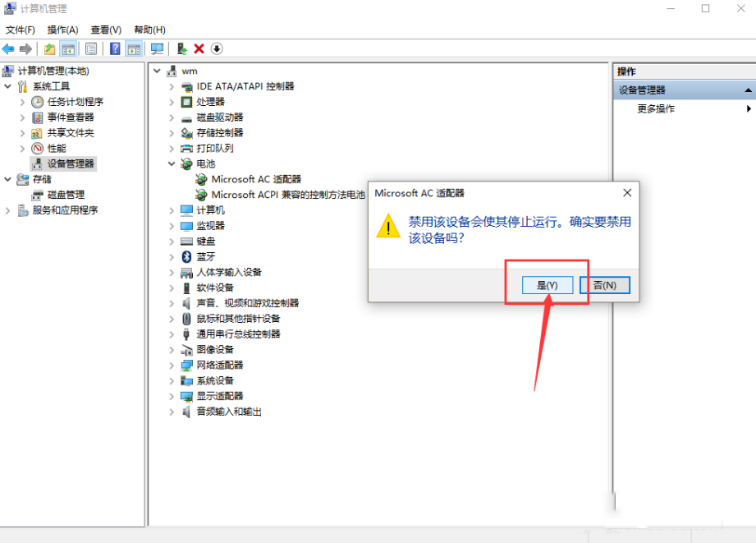The width and height of the screenshot is (756, 543).
Task: Click the Update driver toolbar icon
Action: tap(181, 48)
